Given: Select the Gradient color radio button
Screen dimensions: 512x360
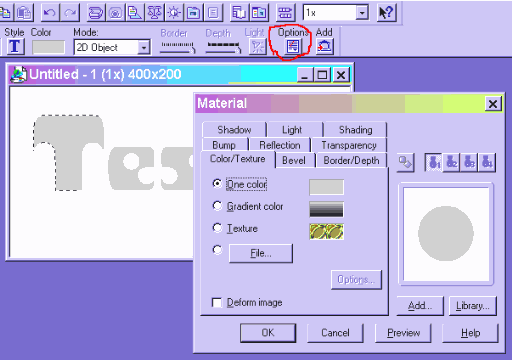Looking at the screenshot, I should pyautogui.click(x=217, y=206).
